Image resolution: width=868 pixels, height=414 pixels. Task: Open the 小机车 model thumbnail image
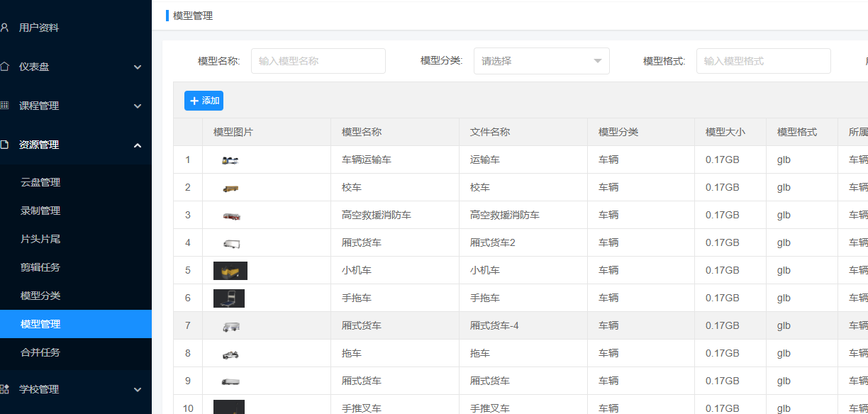(x=230, y=271)
